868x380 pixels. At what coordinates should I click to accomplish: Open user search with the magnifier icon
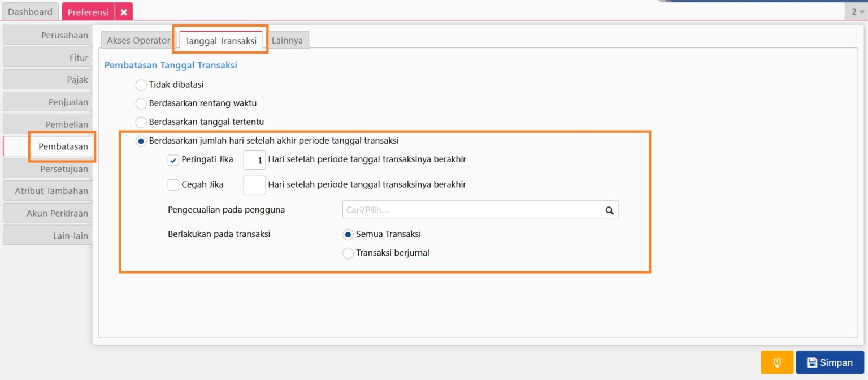(609, 210)
